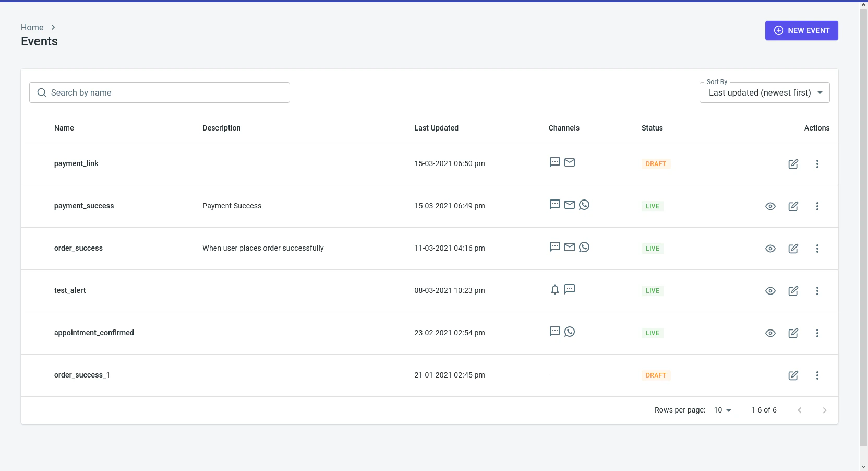Open the appointment_confirmed event name
The height and width of the screenshot is (471, 868).
pyautogui.click(x=94, y=333)
